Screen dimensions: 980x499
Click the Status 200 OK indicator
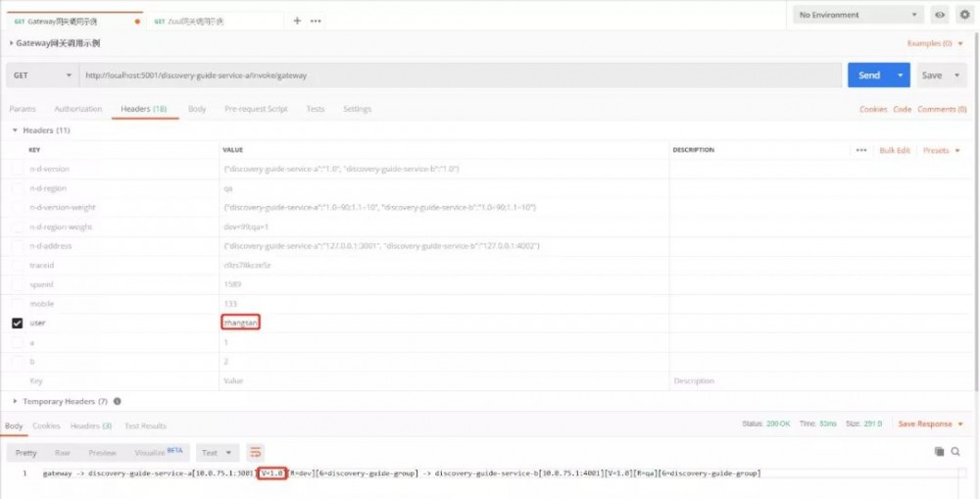[x=765, y=424]
